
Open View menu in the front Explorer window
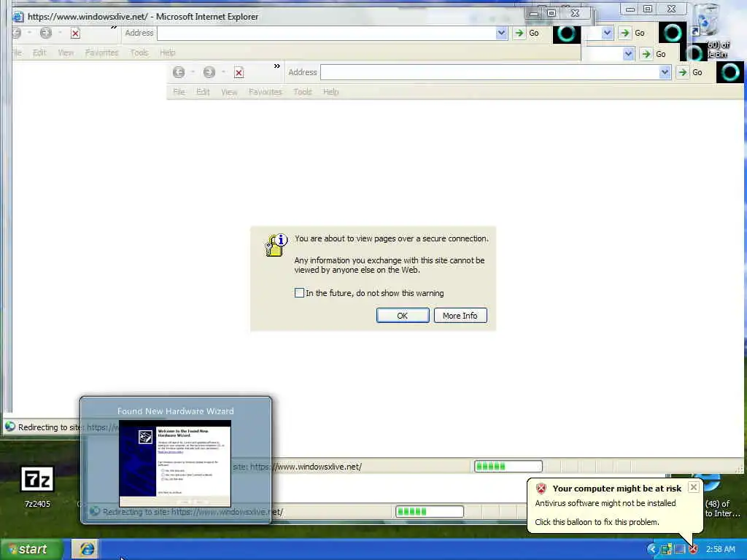point(229,92)
